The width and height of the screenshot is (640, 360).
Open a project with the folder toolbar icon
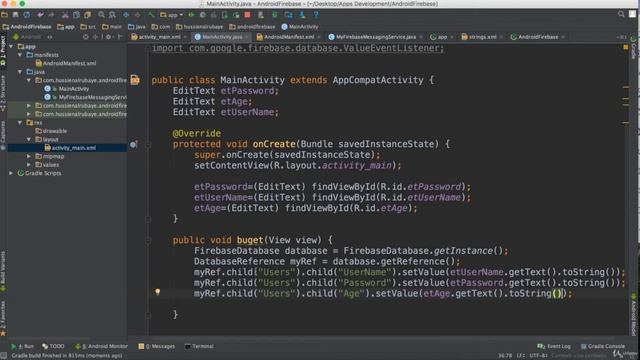(x=4, y=15)
